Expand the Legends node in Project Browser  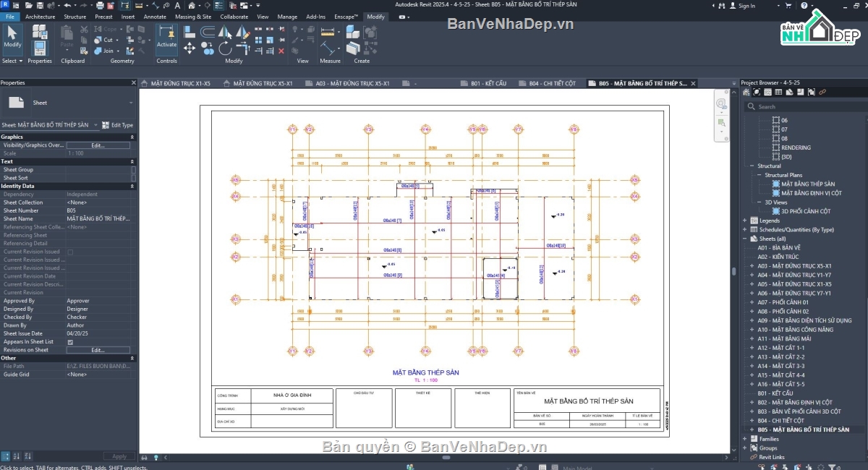[744, 221]
